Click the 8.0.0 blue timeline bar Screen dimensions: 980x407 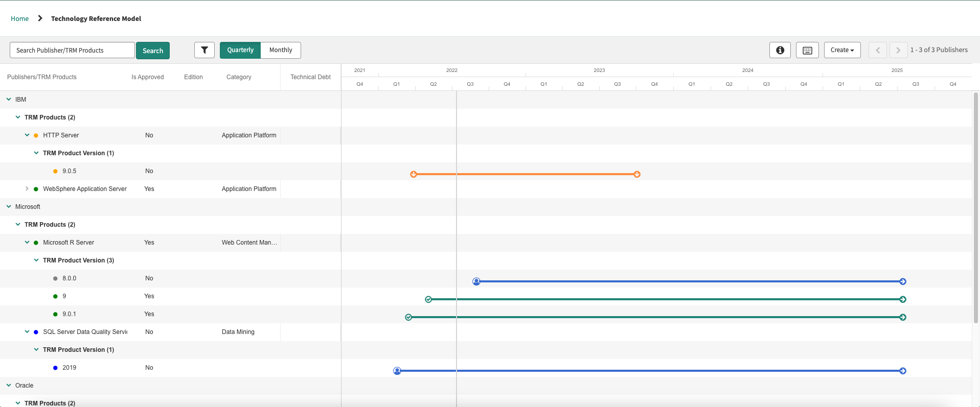tap(690, 281)
